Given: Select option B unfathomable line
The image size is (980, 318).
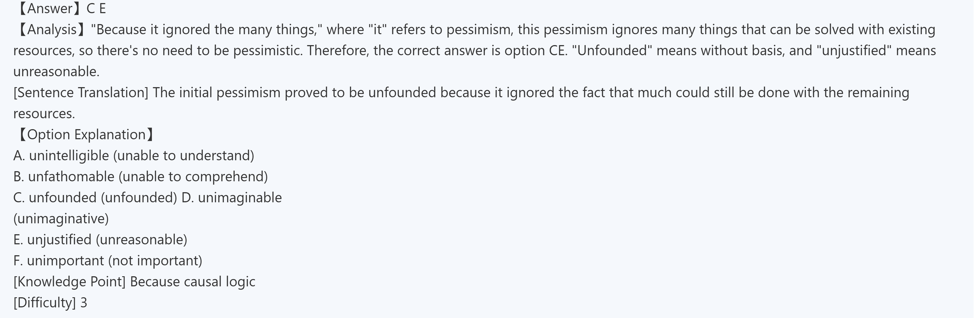Looking at the screenshot, I should coord(140,177).
